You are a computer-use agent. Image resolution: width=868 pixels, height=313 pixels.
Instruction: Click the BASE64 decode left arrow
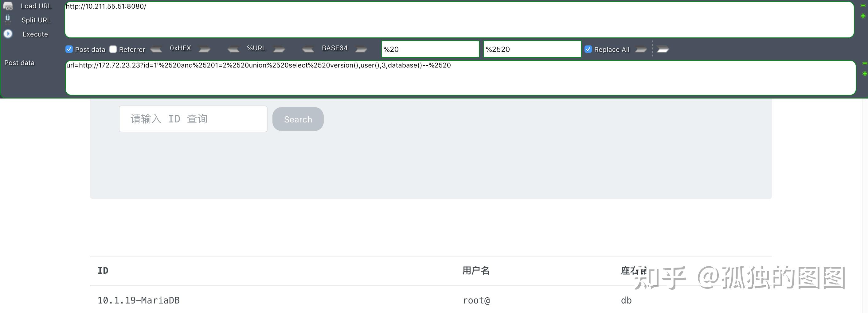(308, 49)
